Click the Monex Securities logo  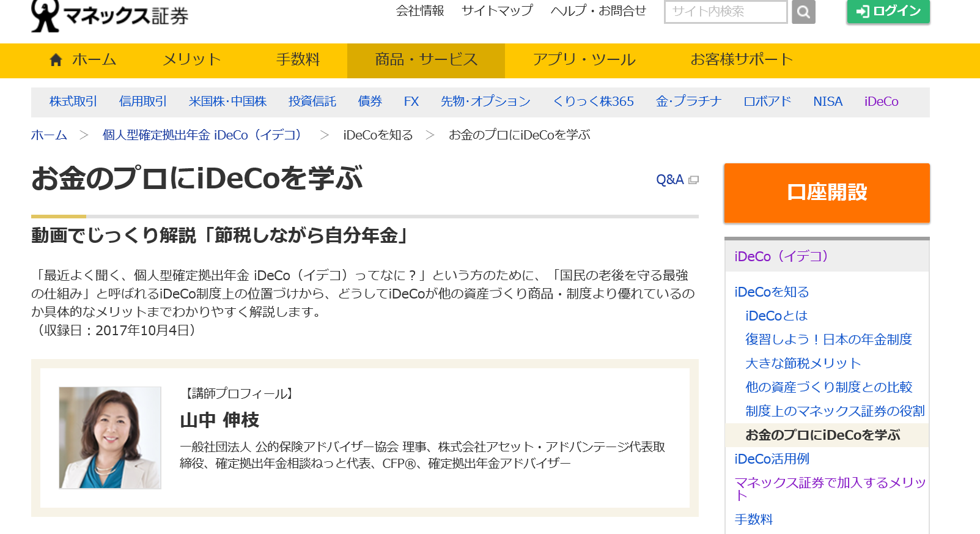click(x=110, y=15)
